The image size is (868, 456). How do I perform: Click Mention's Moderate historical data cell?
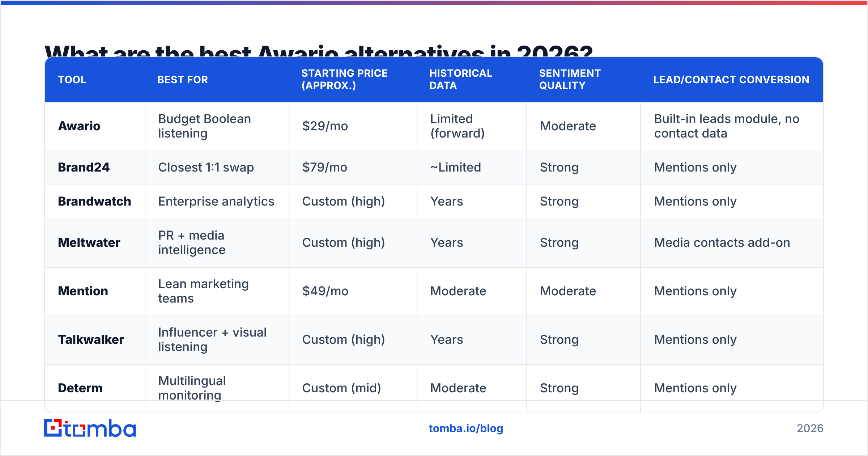pyautogui.click(x=472, y=291)
